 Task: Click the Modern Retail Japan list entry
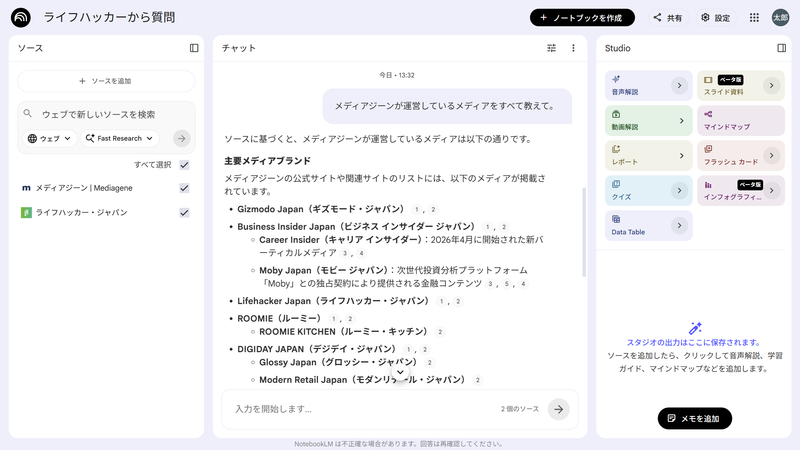click(x=362, y=380)
